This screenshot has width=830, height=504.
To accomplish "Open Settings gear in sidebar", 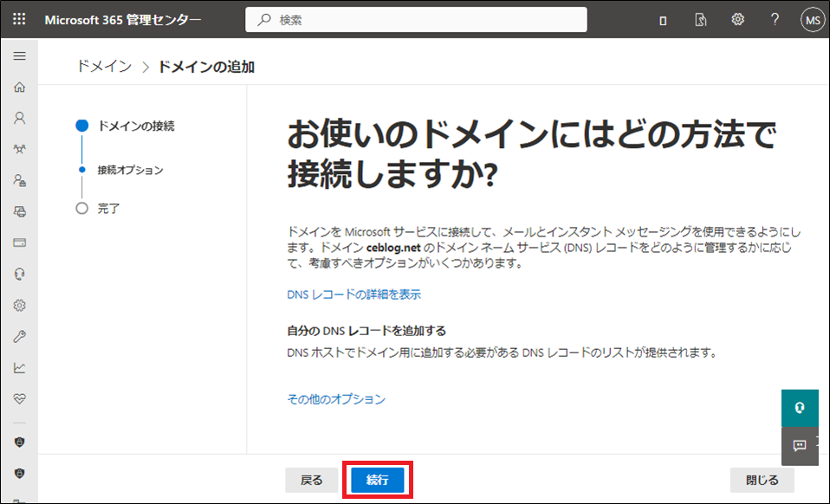I will [20, 305].
